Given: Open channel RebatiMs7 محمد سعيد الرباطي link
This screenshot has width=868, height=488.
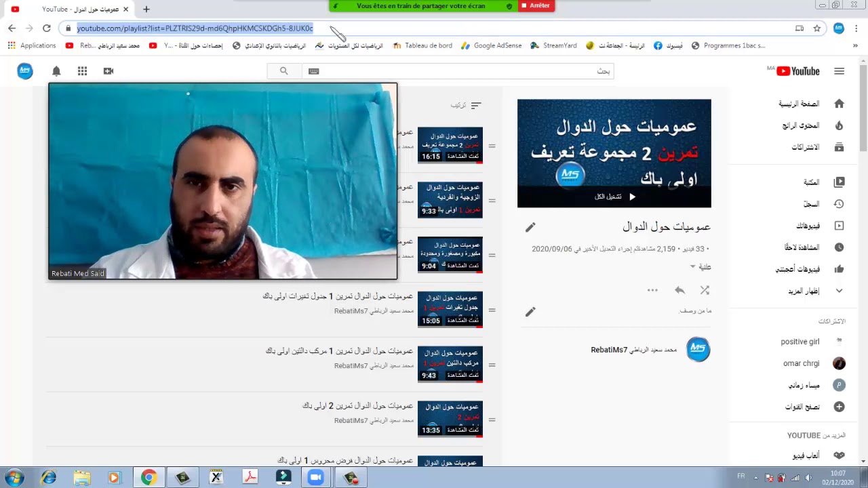Looking at the screenshot, I should coord(634,350).
